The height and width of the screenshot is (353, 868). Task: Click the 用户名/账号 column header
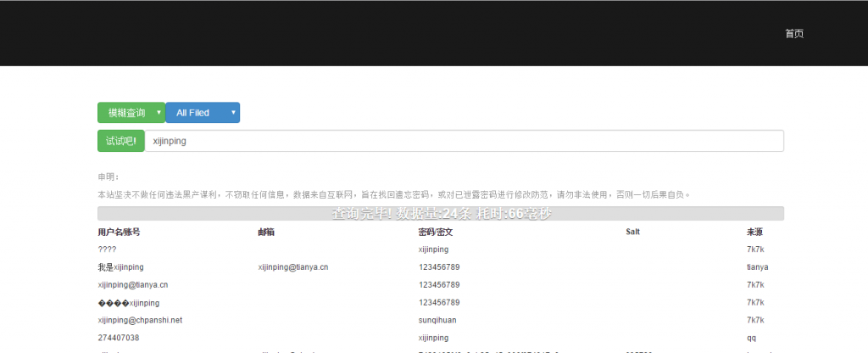point(119,232)
